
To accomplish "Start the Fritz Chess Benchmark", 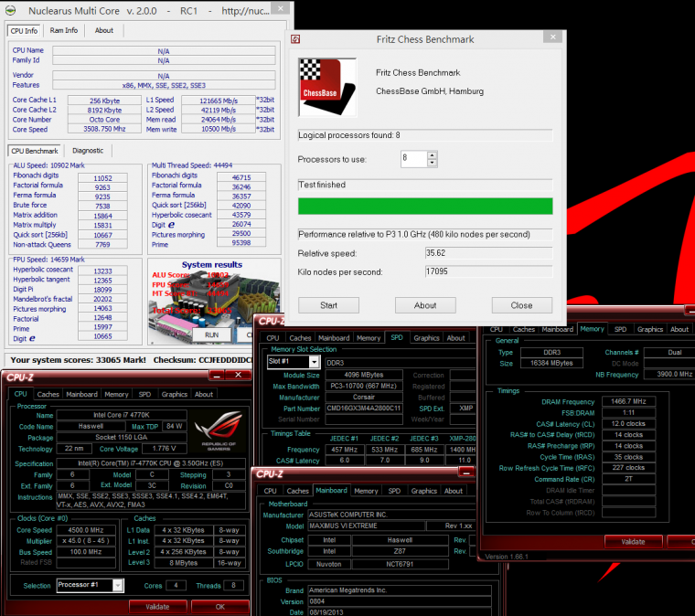I will tap(328, 305).
